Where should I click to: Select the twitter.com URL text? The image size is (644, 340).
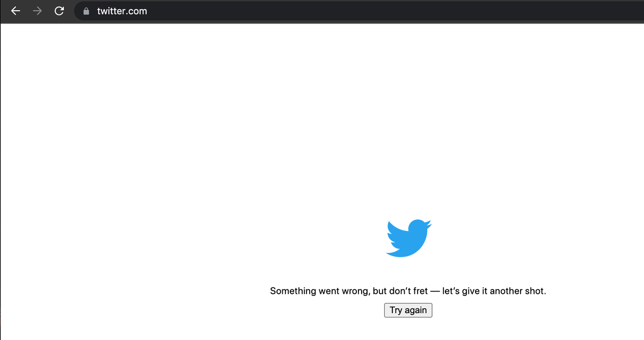click(x=122, y=11)
